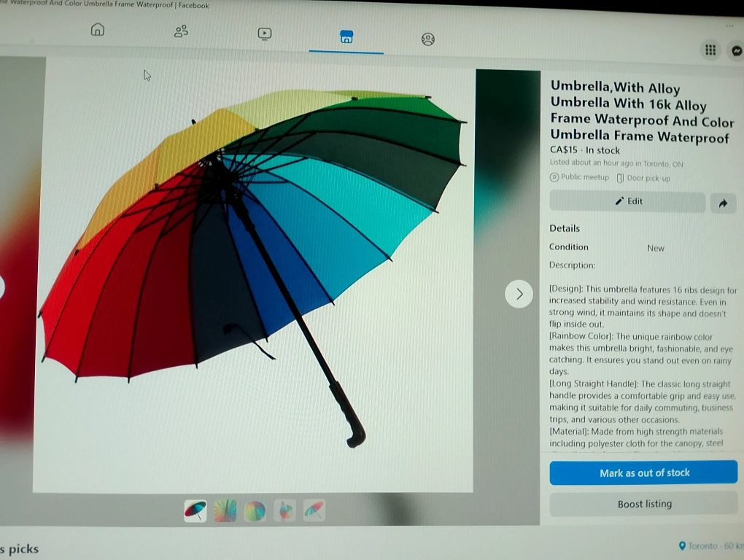This screenshot has height=560, width=744.
Task: Click the share arrow beside Edit
Action: (723, 203)
